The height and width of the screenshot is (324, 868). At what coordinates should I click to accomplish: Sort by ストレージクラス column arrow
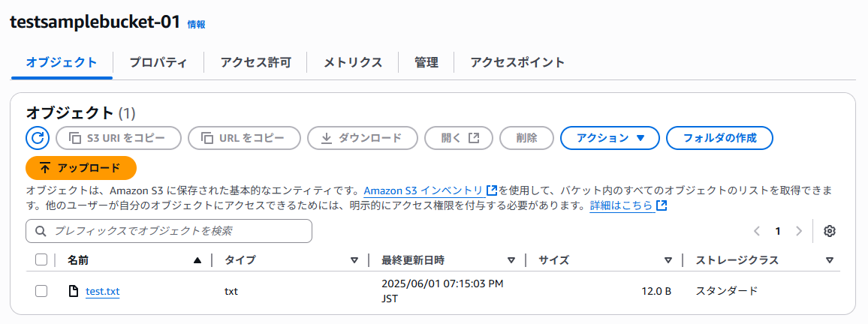pos(829,260)
